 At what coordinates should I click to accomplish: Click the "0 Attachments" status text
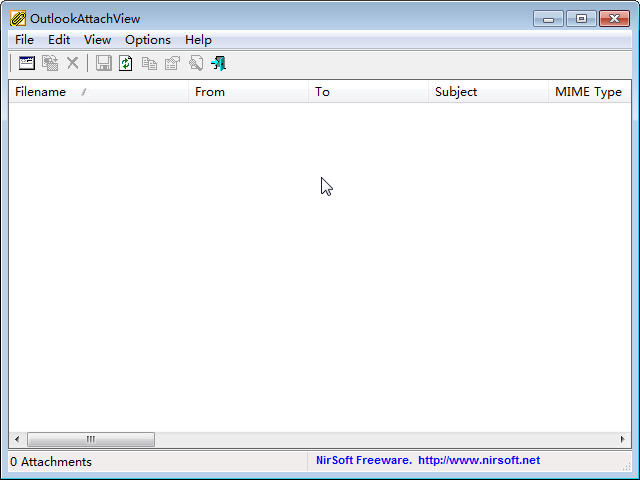coord(51,462)
